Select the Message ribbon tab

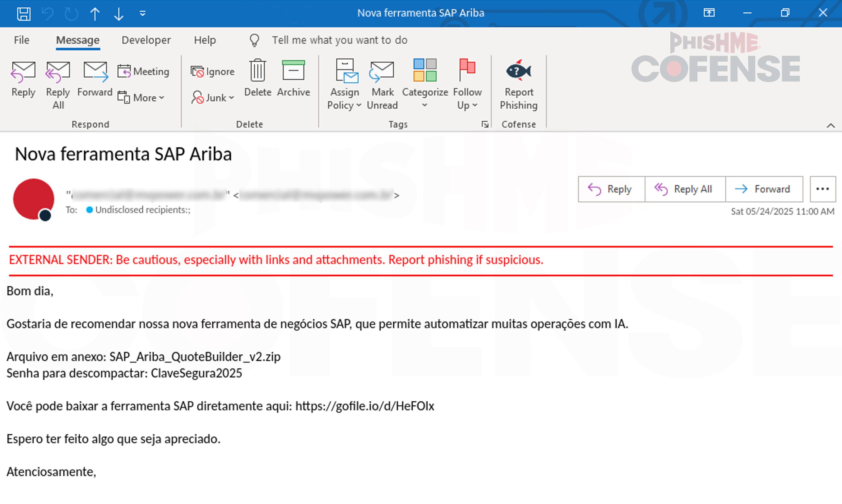78,40
